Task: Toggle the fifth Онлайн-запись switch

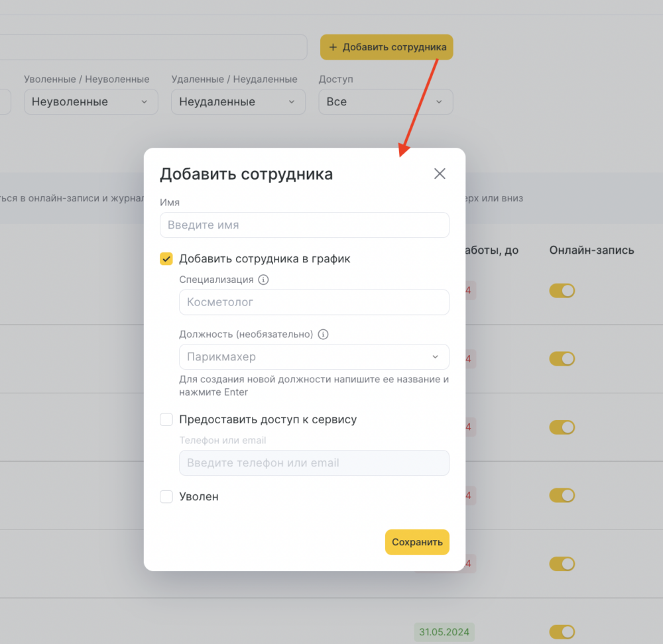Action: coord(562,564)
